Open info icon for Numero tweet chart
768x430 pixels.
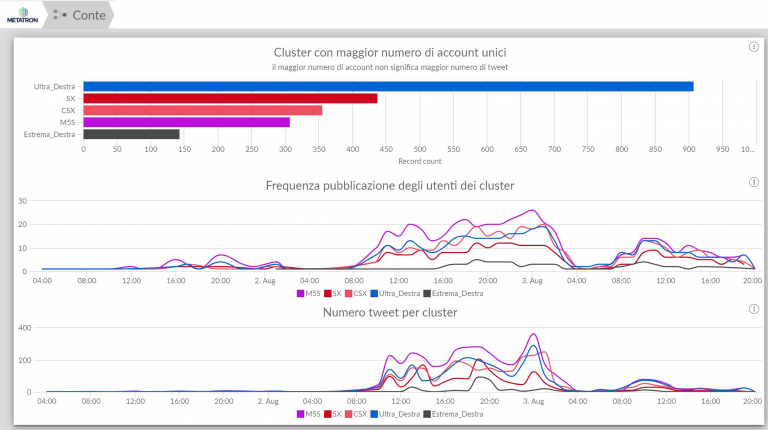(753, 309)
